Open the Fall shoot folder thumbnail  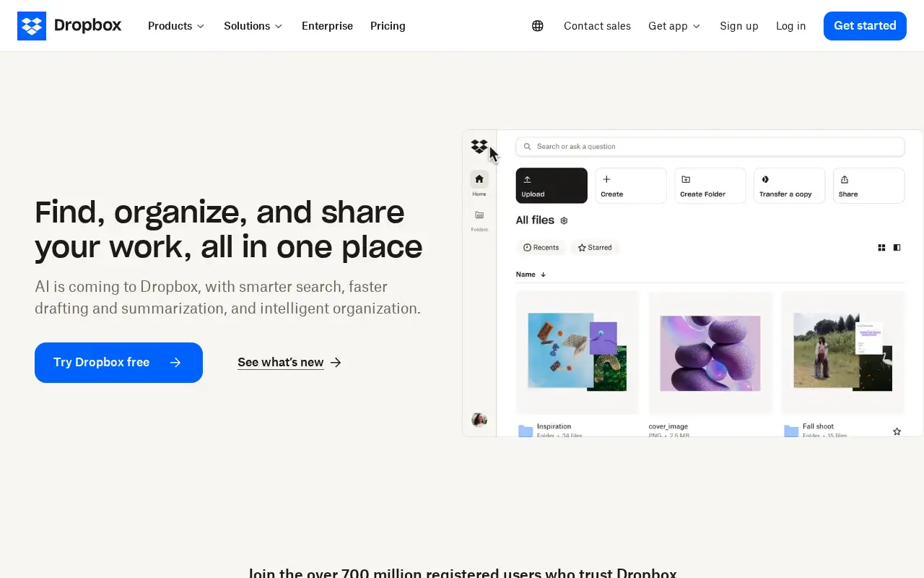click(x=843, y=353)
